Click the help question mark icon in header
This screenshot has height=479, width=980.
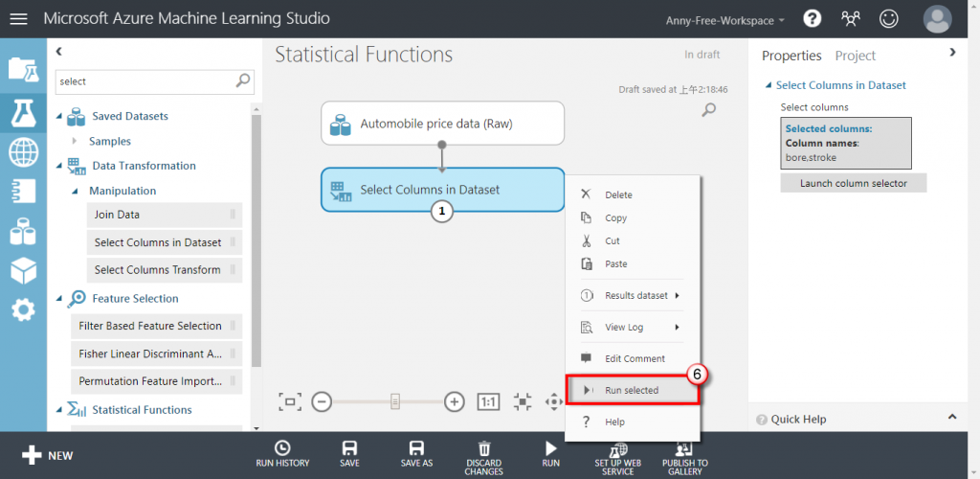(x=812, y=19)
